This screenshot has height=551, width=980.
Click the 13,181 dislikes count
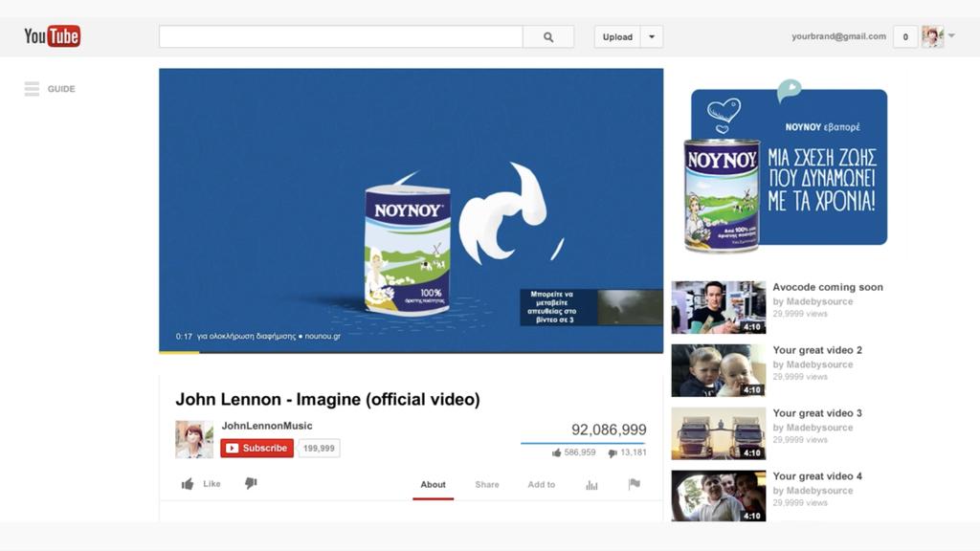[x=634, y=452]
